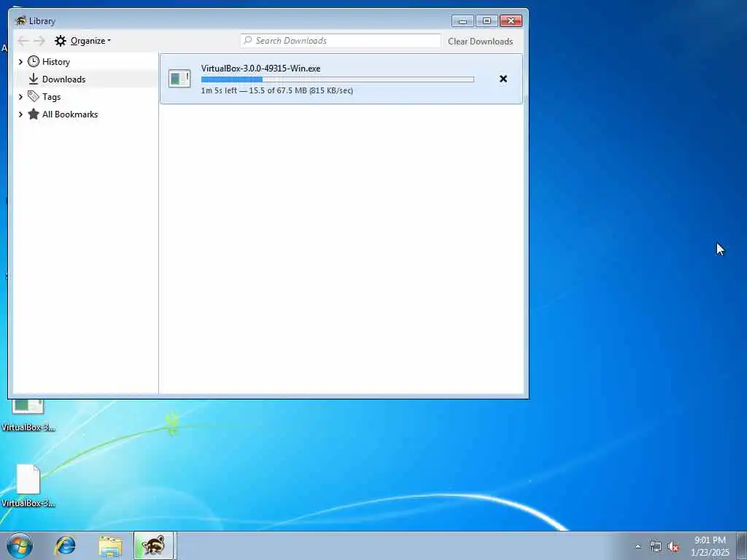Click the Search Downloads field

click(341, 41)
